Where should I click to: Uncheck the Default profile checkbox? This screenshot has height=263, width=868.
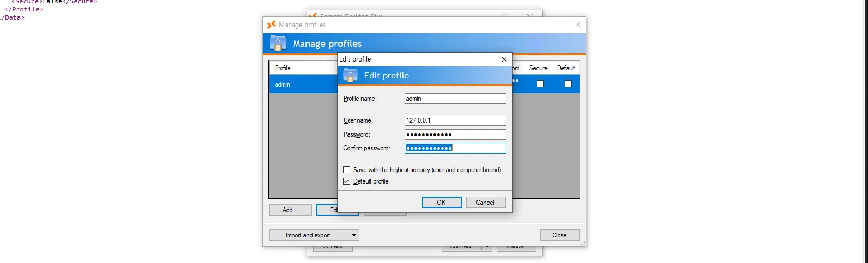(x=347, y=181)
